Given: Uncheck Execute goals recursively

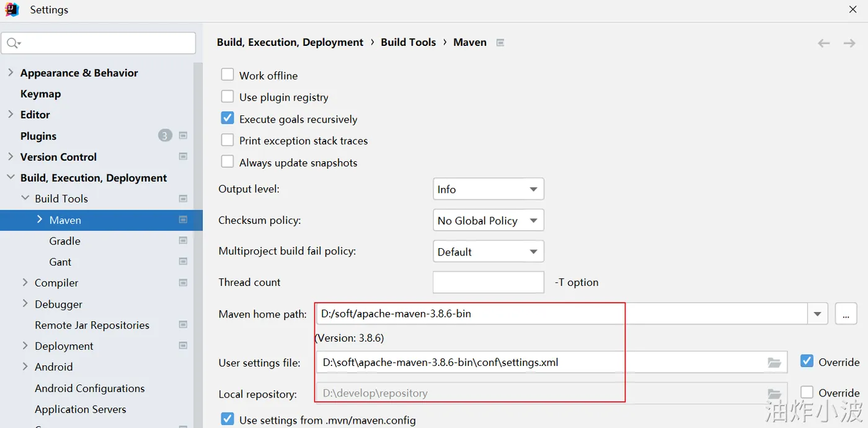Looking at the screenshot, I should [x=228, y=118].
